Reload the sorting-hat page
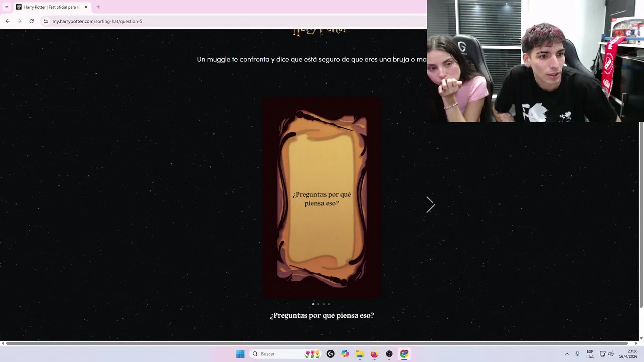Image resolution: width=644 pixels, height=362 pixels. (x=31, y=21)
